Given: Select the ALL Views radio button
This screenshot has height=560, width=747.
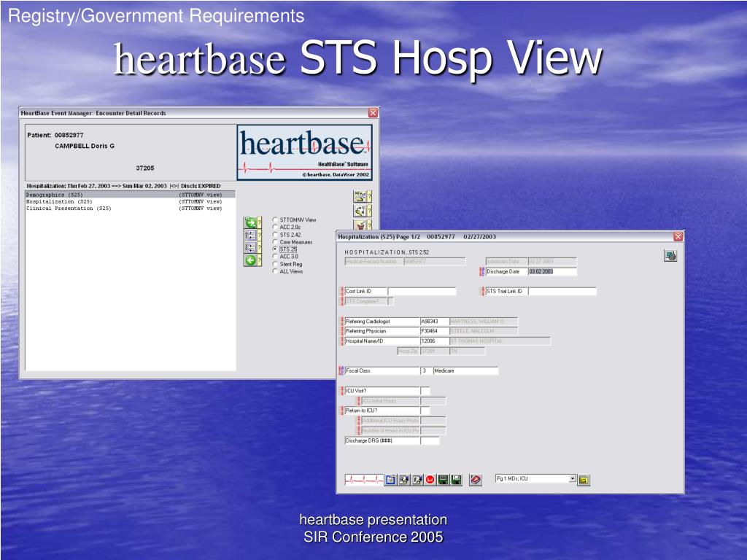Looking at the screenshot, I should tap(275, 271).
